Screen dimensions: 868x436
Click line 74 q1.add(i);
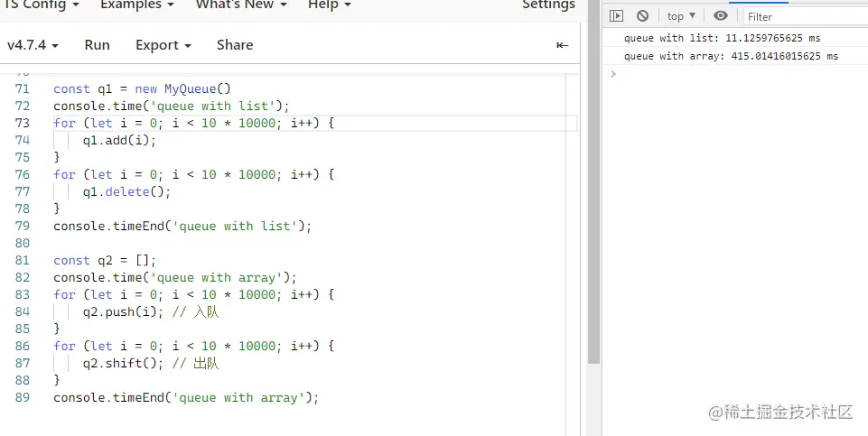point(119,140)
